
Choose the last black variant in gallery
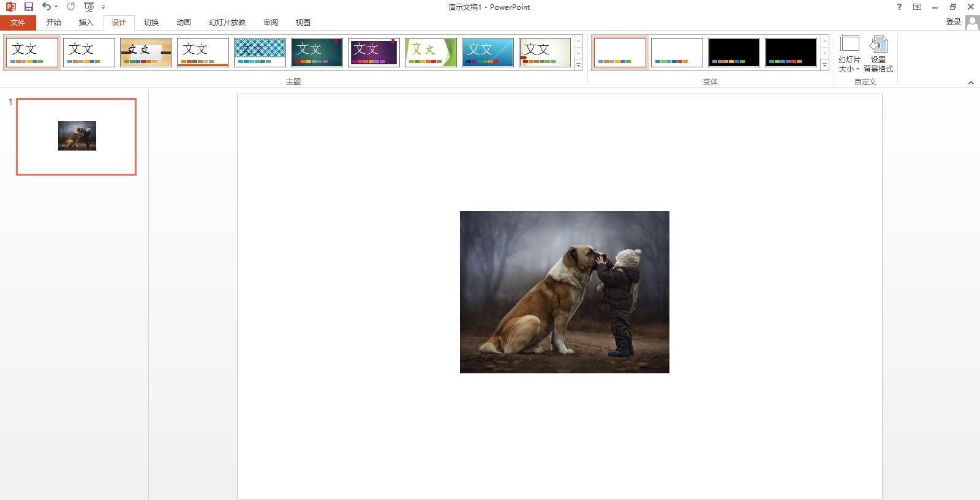791,53
